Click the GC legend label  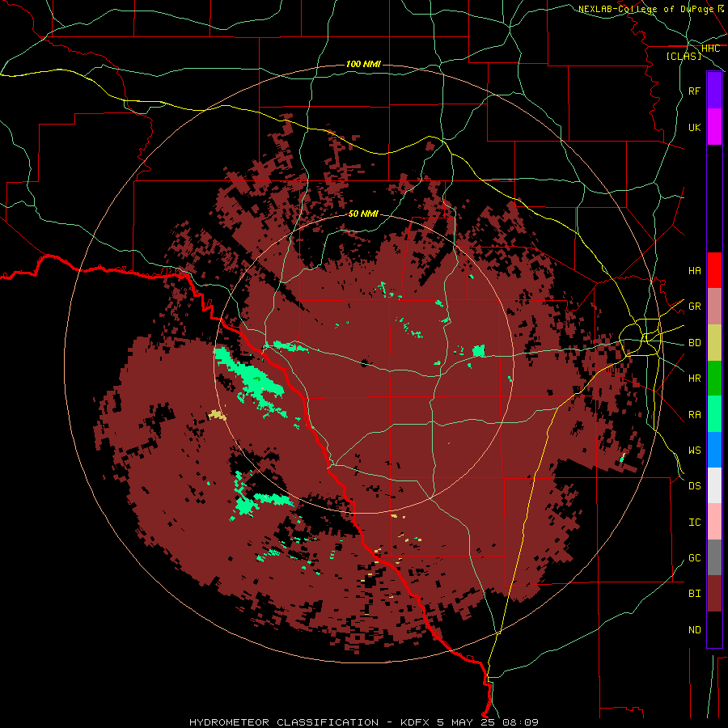click(694, 558)
